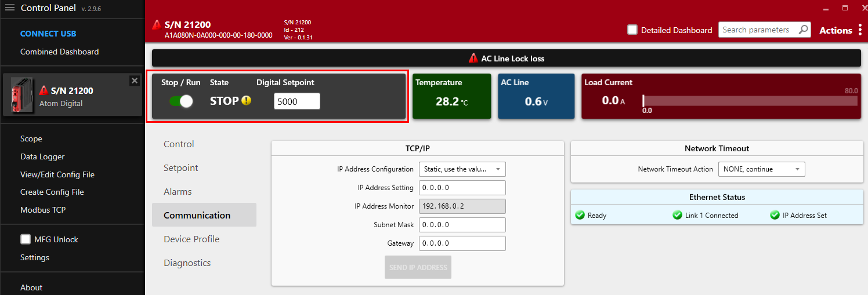Open the Network Timeout Action dropdown
Image resolution: width=868 pixels, height=295 pixels.
click(761, 169)
